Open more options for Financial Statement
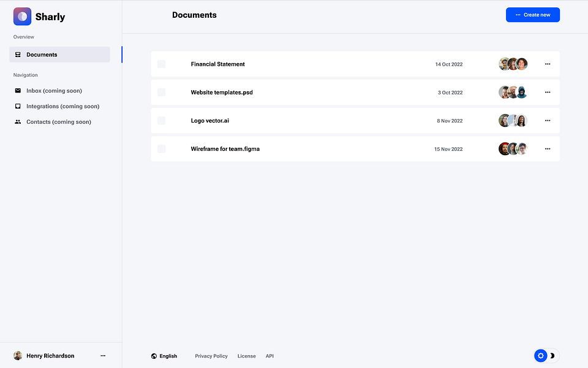This screenshot has width=588, height=368. (x=548, y=64)
